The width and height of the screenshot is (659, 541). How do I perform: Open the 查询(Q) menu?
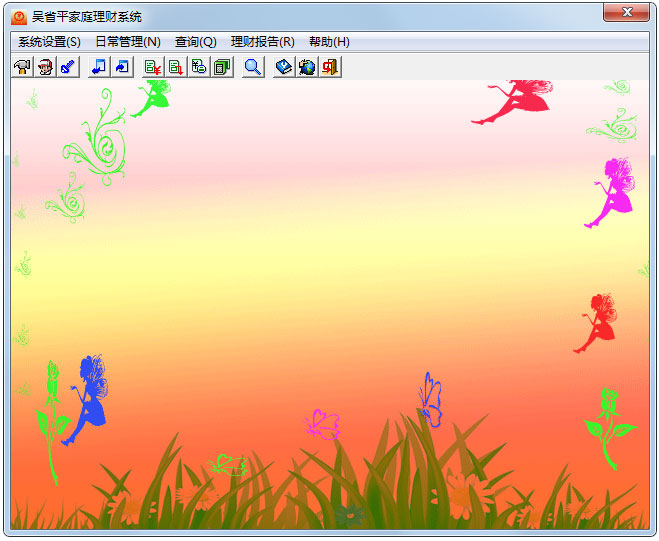195,42
